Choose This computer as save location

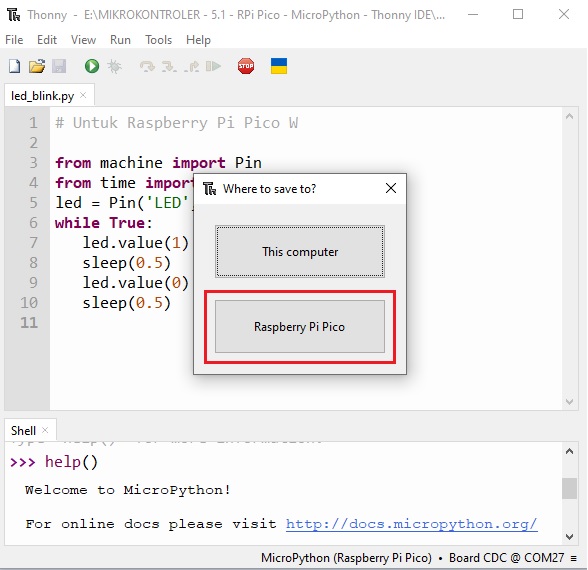[300, 252]
